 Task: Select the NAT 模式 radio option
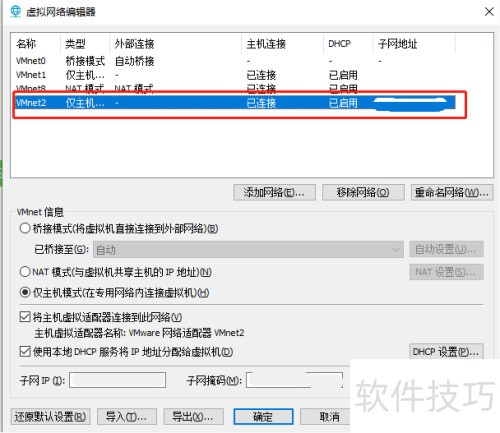coord(25,272)
